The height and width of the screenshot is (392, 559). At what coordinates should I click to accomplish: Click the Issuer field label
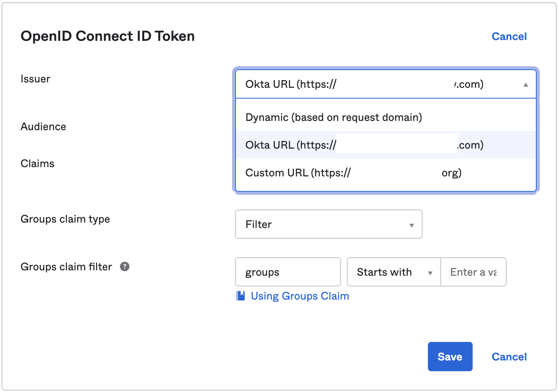click(x=35, y=79)
